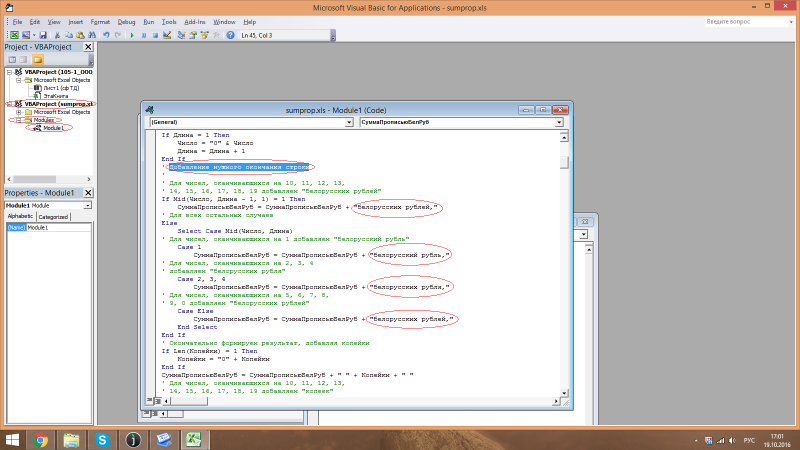Open the View menu
The width and height of the screenshot is (800, 450).
coord(54,22)
